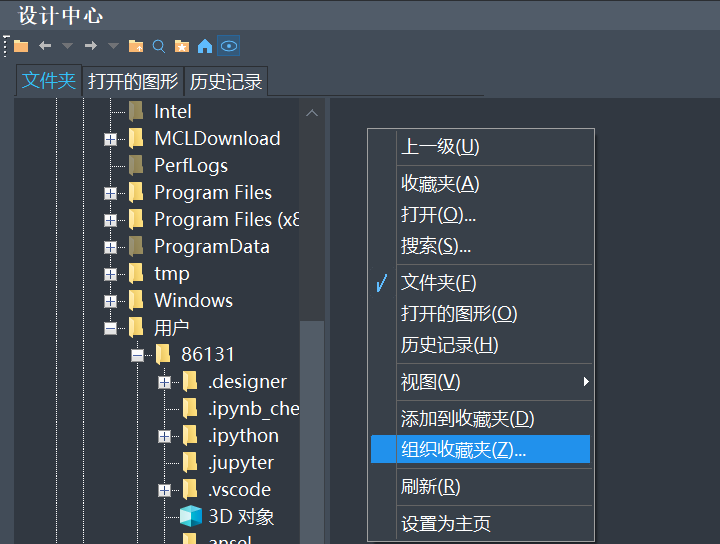Open the Search magnifier tool
Image resolution: width=720 pixels, height=544 pixels.
(x=159, y=46)
